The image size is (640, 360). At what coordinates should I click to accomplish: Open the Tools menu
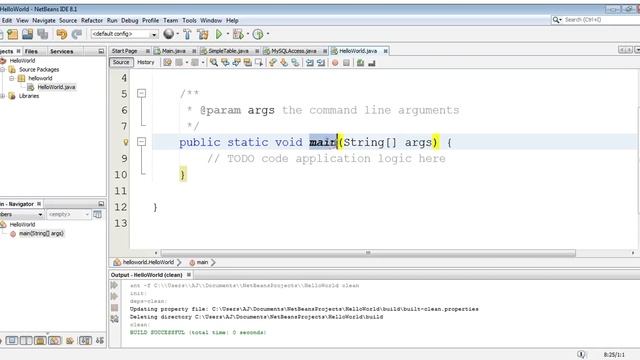(189, 20)
